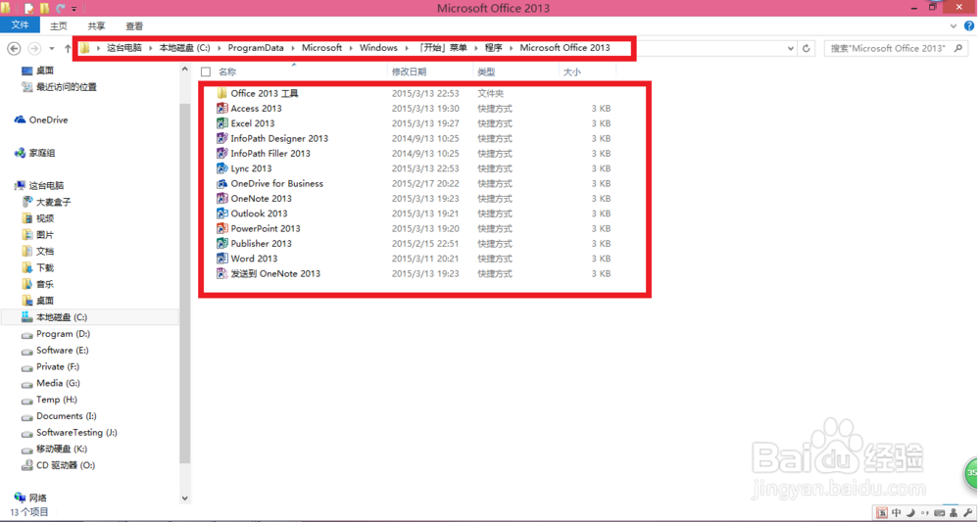Select the InfoPath Filler 2013 icon
The height and width of the screenshot is (522, 980).
pos(221,153)
